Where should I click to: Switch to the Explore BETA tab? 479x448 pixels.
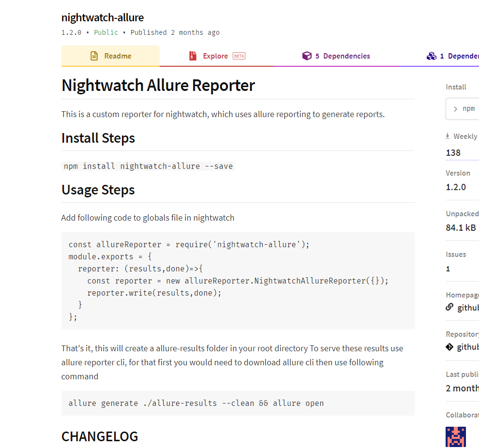[x=217, y=56]
